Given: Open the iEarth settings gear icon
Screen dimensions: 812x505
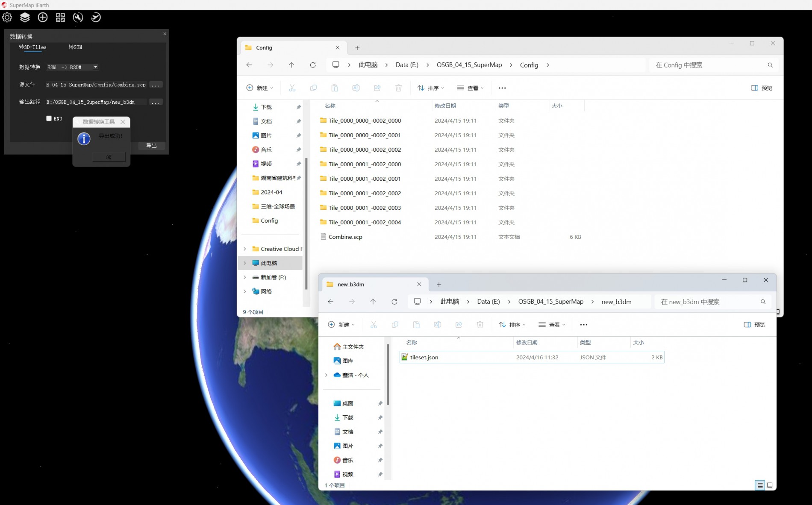Looking at the screenshot, I should click(x=7, y=18).
